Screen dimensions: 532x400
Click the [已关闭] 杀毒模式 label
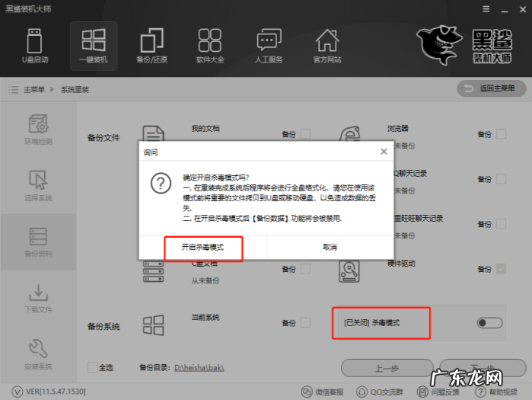point(372,323)
